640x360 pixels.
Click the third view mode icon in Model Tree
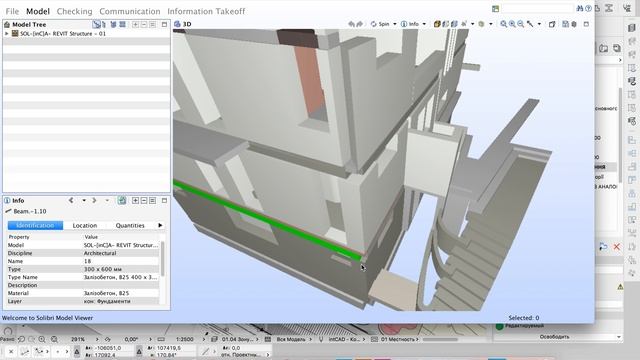coord(113,24)
